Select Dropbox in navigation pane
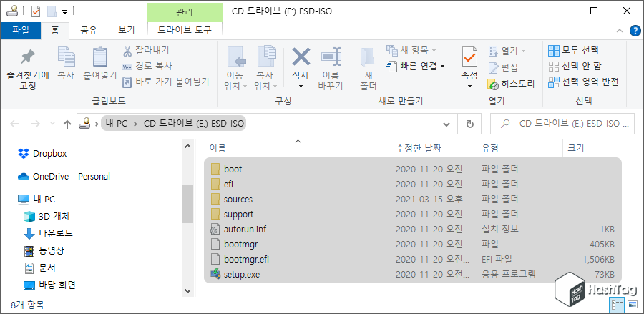644x314 pixels. (x=42, y=154)
